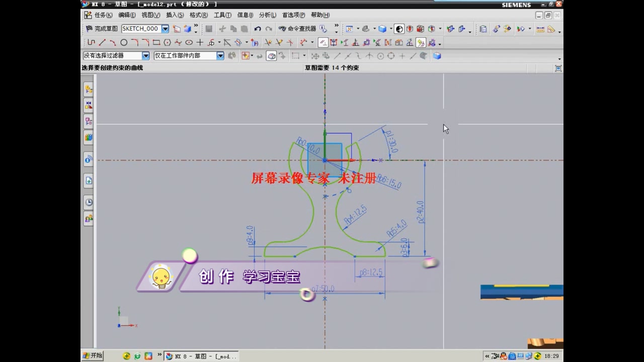Viewport: 644px width, 362px height.
Task: Open the Help (帮助) menu
Action: tap(320, 15)
